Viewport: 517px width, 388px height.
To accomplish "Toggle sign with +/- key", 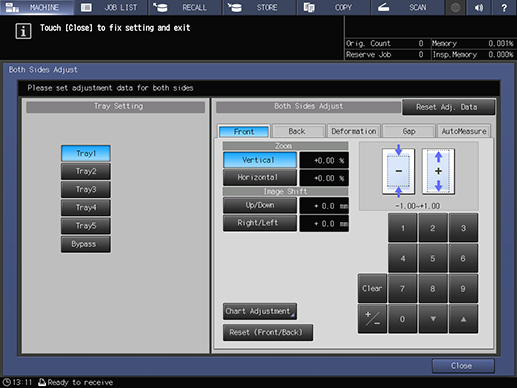I will pyautogui.click(x=372, y=319).
